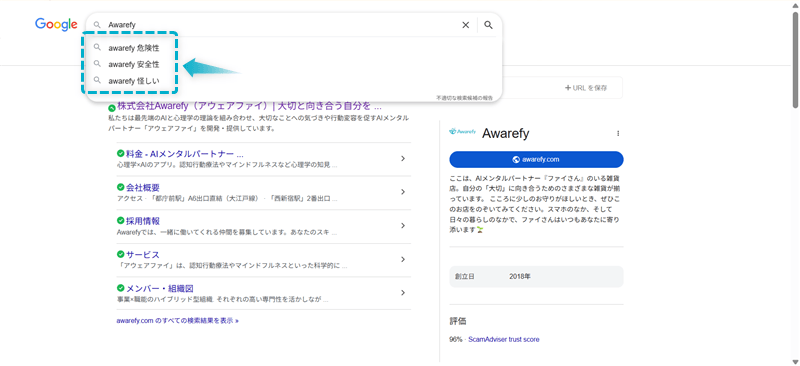This screenshot has height=366, width=800.
Task: Click green check badge next to メンバー・組織図
Action: 120,288
